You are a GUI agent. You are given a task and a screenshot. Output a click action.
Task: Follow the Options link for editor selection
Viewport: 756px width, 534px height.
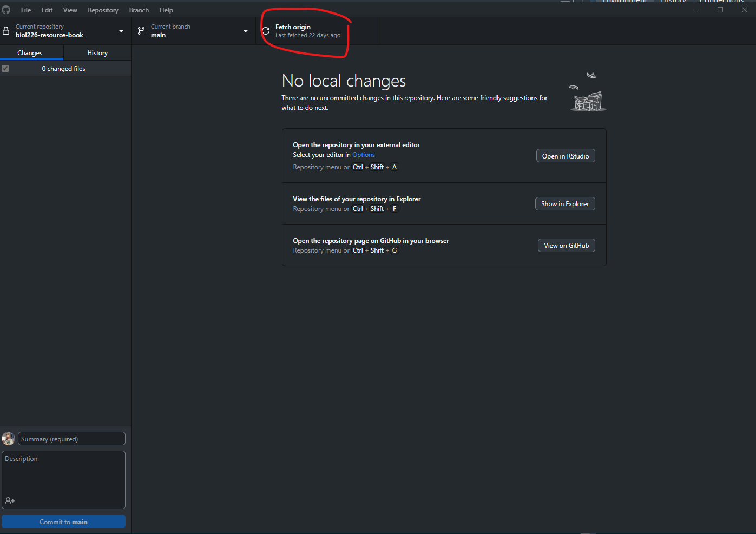point(364,155)
